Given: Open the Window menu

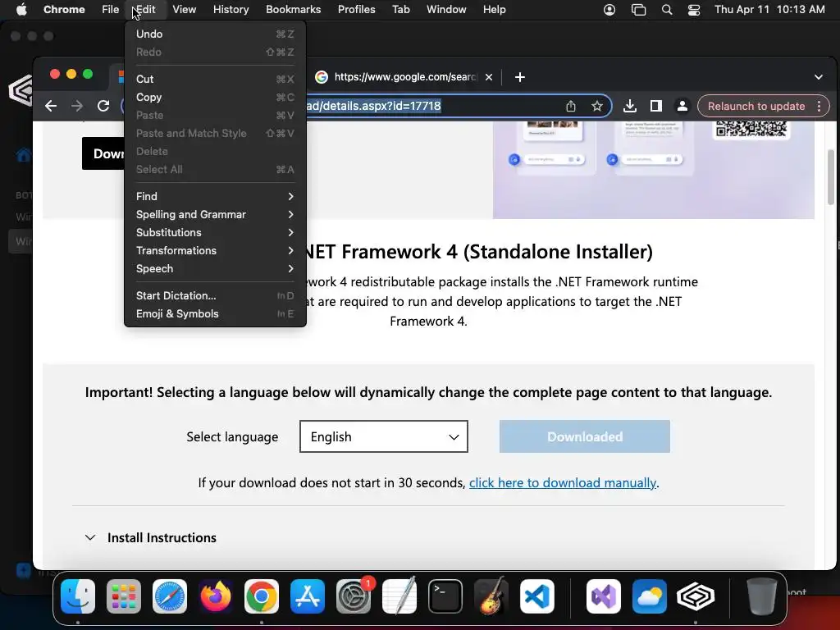Looking at the screenshot, I should click(x=446, y=10).
